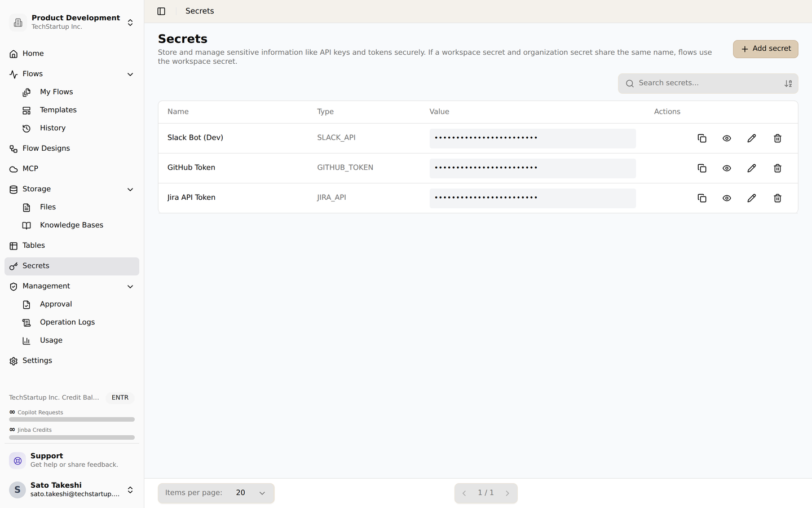This screenshot has height=508, width=812.
Task: Click the Add secret button
Action: tap(765, 49)
